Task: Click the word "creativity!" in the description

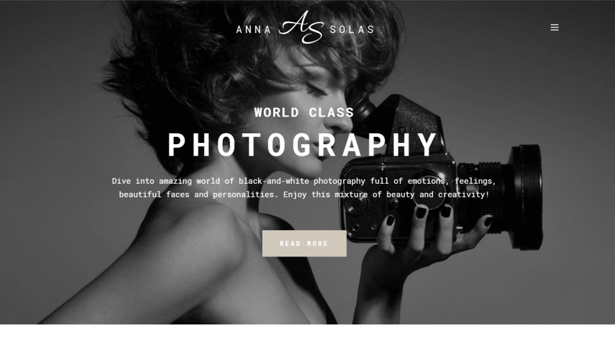Action: point(464,195)
